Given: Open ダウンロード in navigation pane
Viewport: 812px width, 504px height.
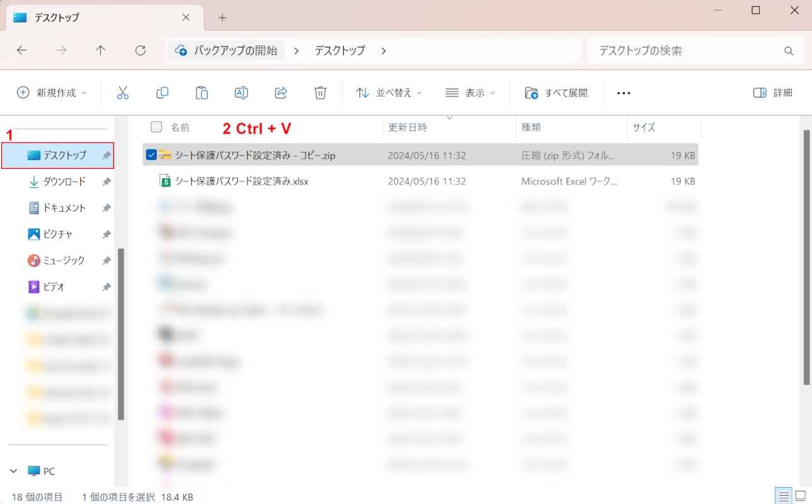Looking at the screenshot, I should [x=58, y=181].
